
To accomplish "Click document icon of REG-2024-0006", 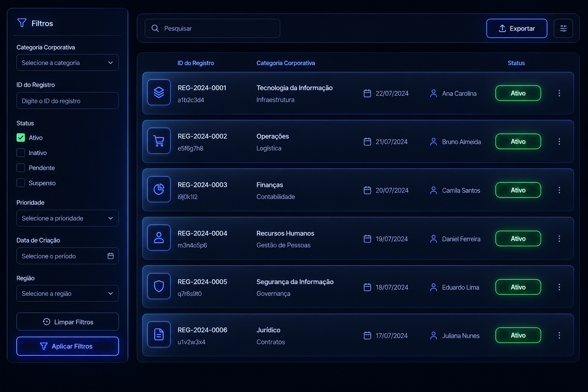I will tap(159, 334).
